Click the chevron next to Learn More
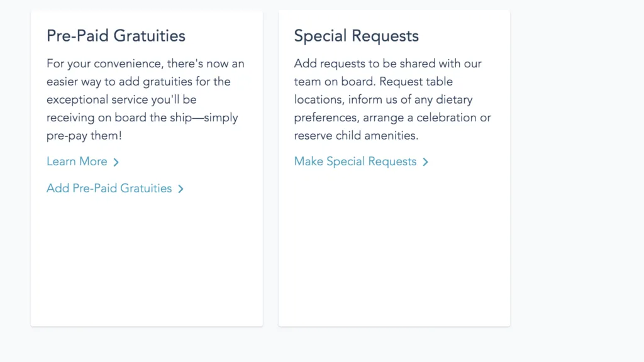Image resolution: width=644 pixels, height=362 pixels. [116, 162]
